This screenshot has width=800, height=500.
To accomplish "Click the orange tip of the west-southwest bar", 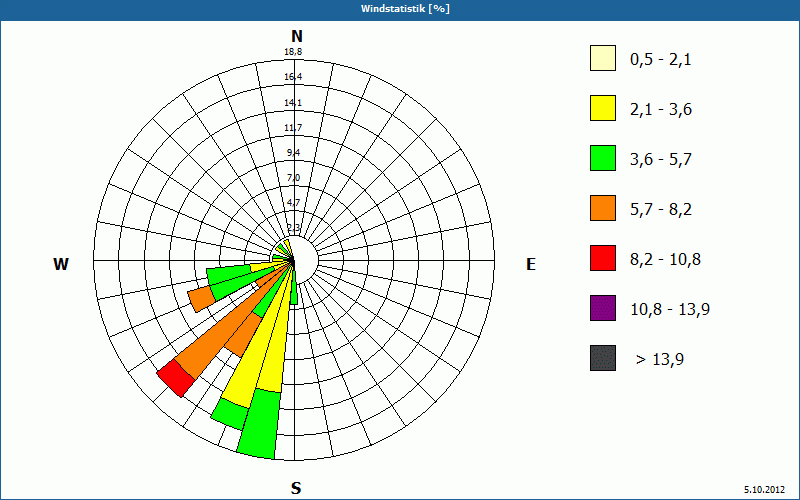I will (x=202, y=299).
